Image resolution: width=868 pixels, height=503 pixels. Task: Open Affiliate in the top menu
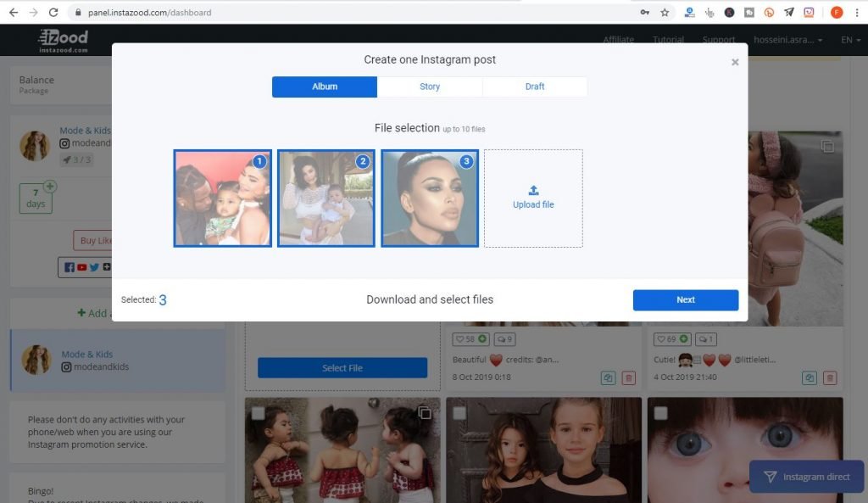[x=618, y=40]
